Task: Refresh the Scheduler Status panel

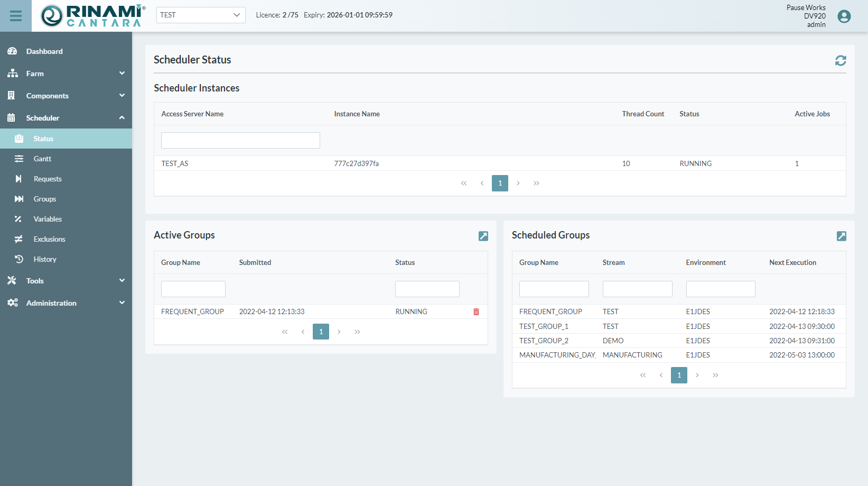Action: [840, 61]
